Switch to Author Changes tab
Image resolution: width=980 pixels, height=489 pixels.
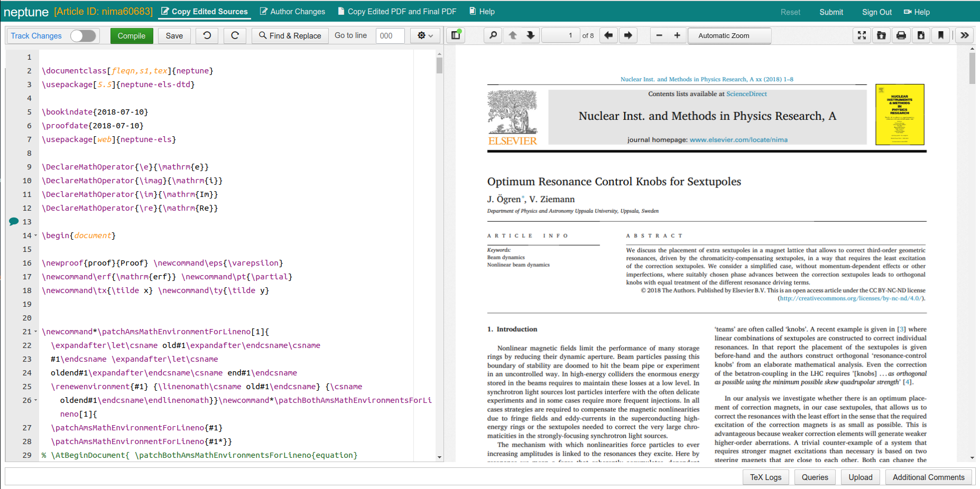(x=292, y=12)
